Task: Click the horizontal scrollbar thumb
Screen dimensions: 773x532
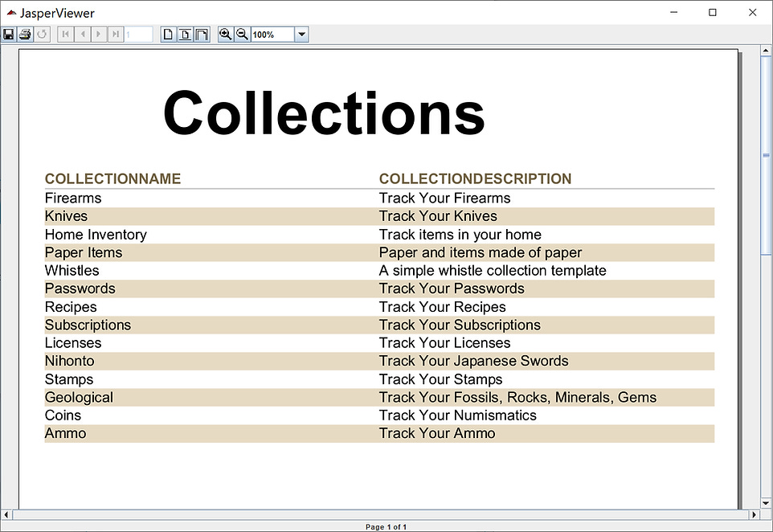Action: [x=380, y=515]
